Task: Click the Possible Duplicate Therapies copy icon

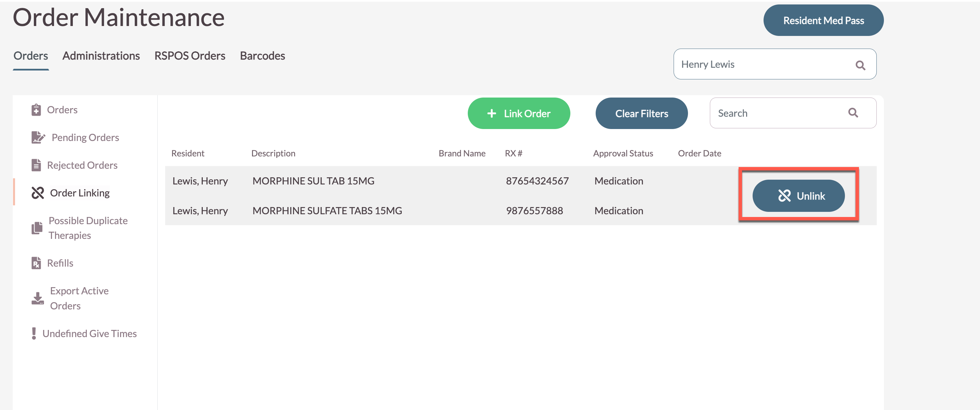Action: (37, 228)
